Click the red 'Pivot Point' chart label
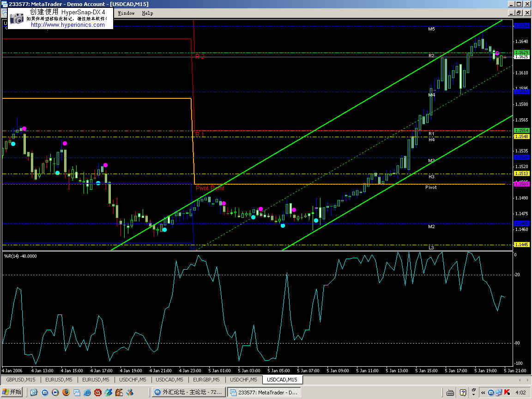532x399 pixels. pyautogui.click(x=210, y=188)
